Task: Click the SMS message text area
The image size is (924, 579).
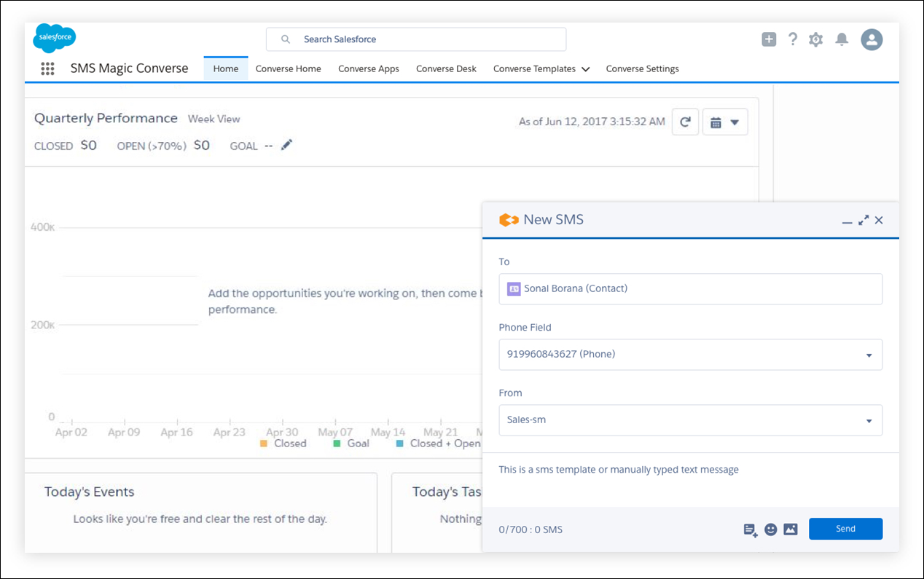Action: point(691,479)
